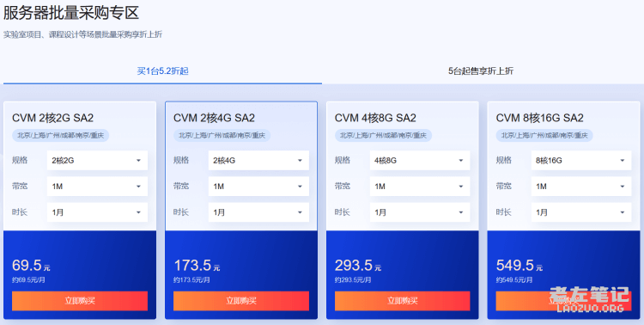Click 立即购买 for the 549.5元 plan
The image size is (644, 325).
[x=563, y=301]
